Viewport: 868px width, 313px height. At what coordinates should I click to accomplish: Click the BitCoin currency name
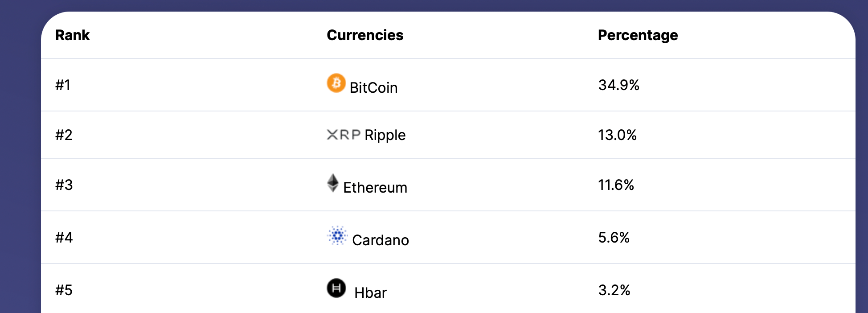(x=373, y=88)
